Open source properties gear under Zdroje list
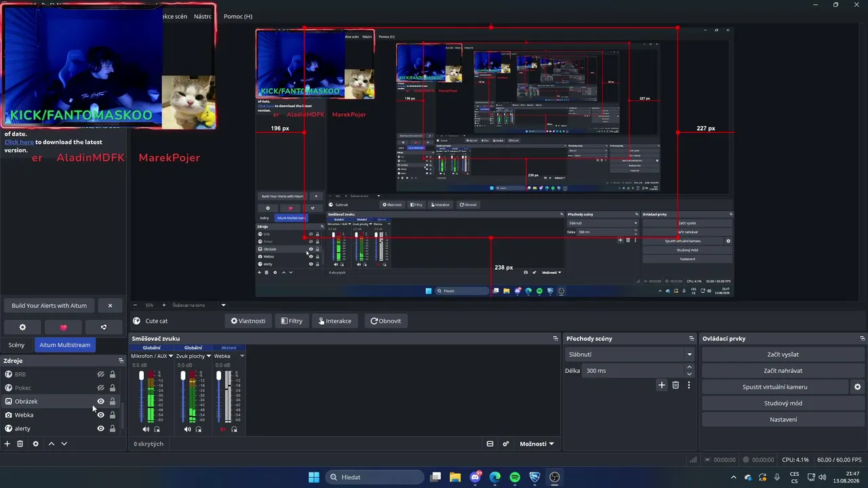This screenshot has width=868, height=488. click(x=36, y=444)
